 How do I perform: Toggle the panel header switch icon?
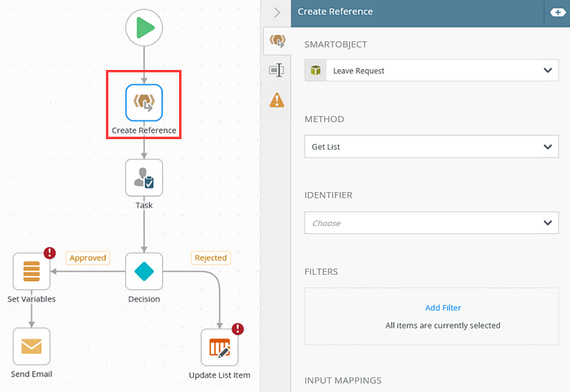pyautogui.click(x=558, y=12)
